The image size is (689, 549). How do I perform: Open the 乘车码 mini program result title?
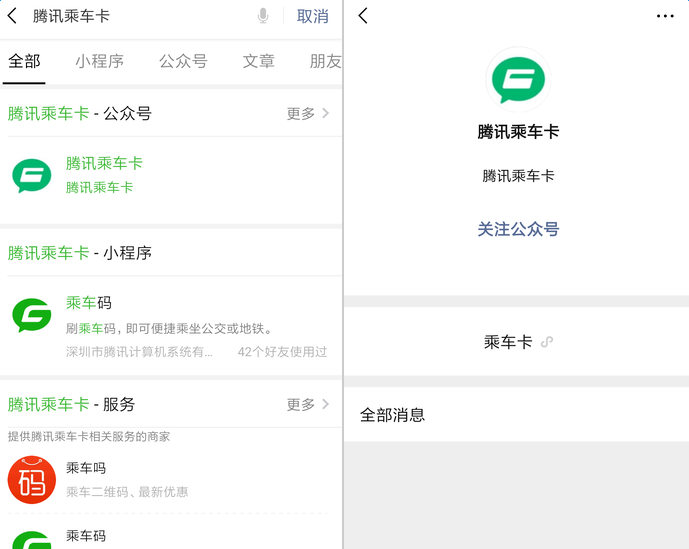pos(89,302)
